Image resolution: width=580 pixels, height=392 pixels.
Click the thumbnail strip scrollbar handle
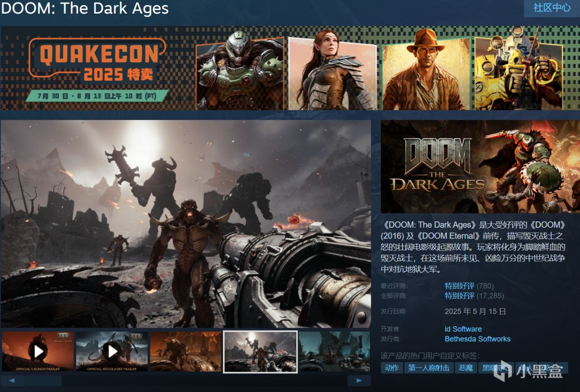point(43,381)
